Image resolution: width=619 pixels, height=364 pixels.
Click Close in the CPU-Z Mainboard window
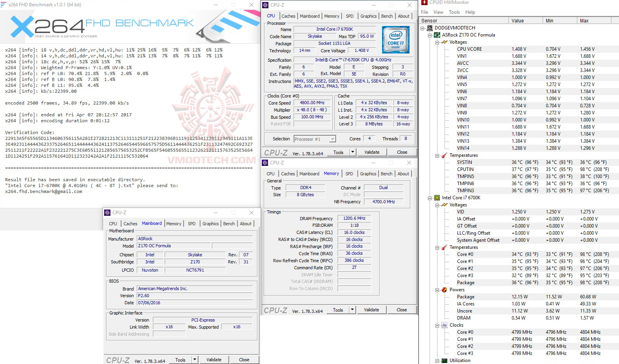(x=244, y=360)
